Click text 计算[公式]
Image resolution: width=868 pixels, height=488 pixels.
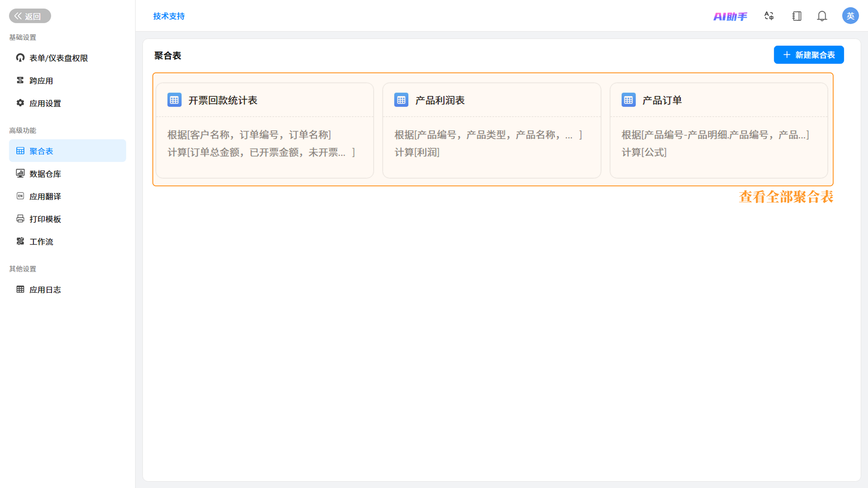644,152
